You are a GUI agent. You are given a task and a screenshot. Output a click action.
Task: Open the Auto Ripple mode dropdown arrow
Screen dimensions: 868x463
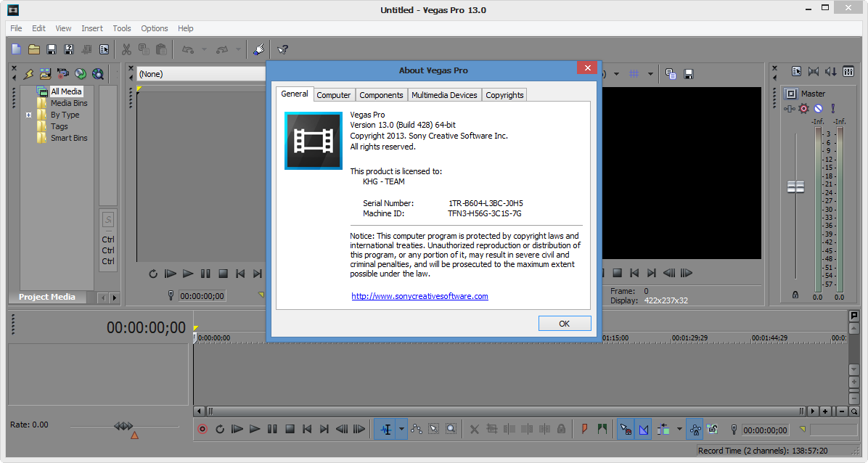tap(679, 429)
